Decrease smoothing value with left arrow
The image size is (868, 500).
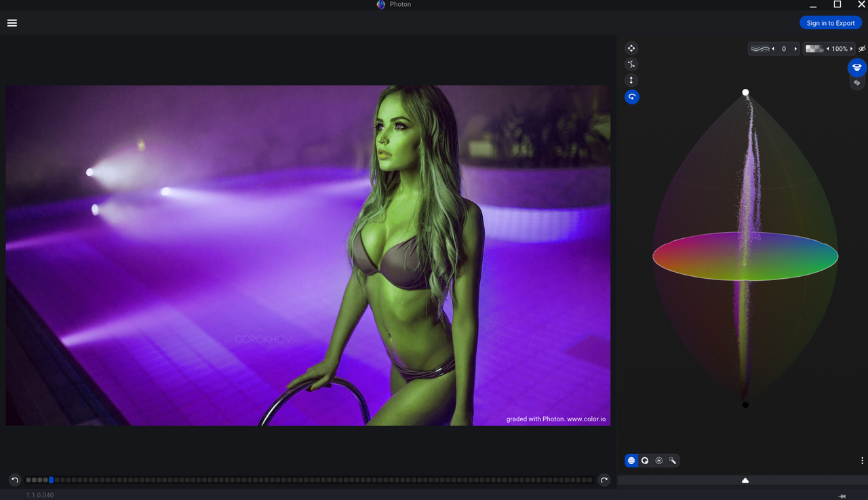coord(774,49)
